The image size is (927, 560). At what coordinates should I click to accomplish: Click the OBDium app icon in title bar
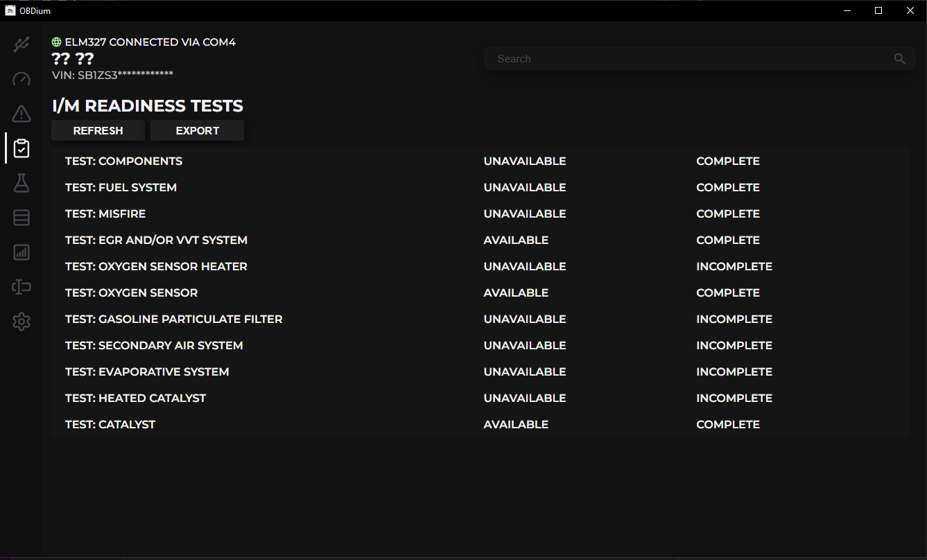pos(10,10)
